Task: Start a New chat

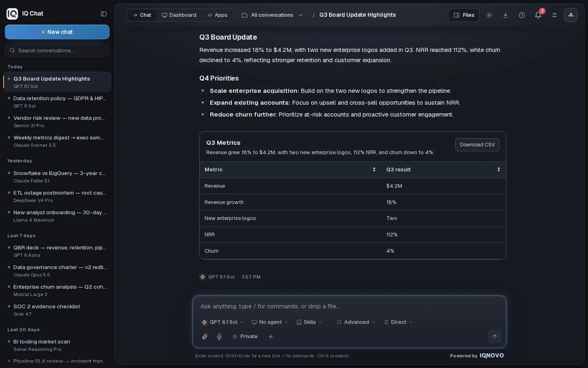Action: (57, 32)
